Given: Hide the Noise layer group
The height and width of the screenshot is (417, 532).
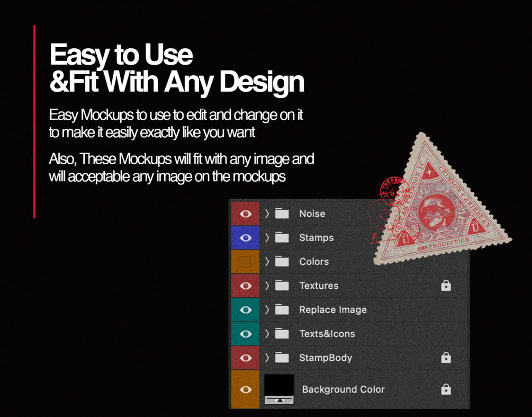Looking at the screenshot, I should pyautogui.click(x=246, y=214).
